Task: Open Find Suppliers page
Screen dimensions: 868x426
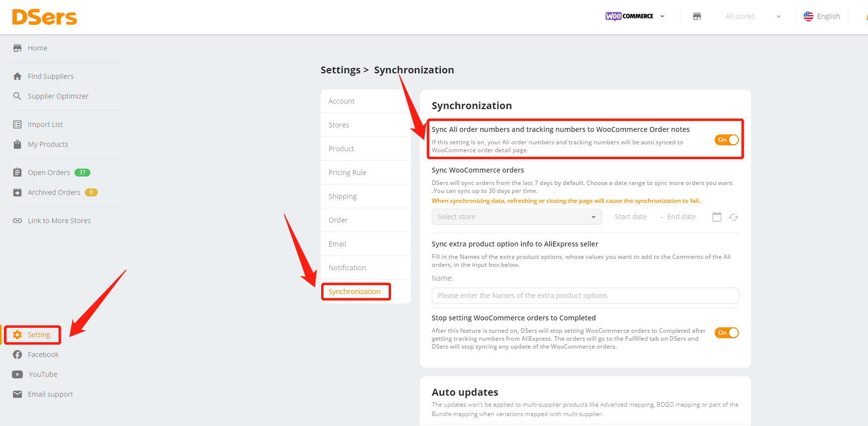Action: (51, 76)
